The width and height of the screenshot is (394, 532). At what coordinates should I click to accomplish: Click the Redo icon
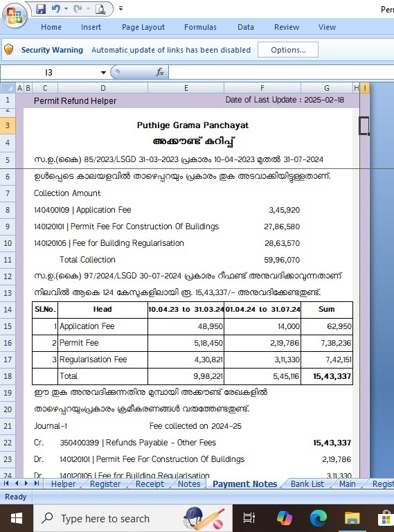(x=78, y=9)
